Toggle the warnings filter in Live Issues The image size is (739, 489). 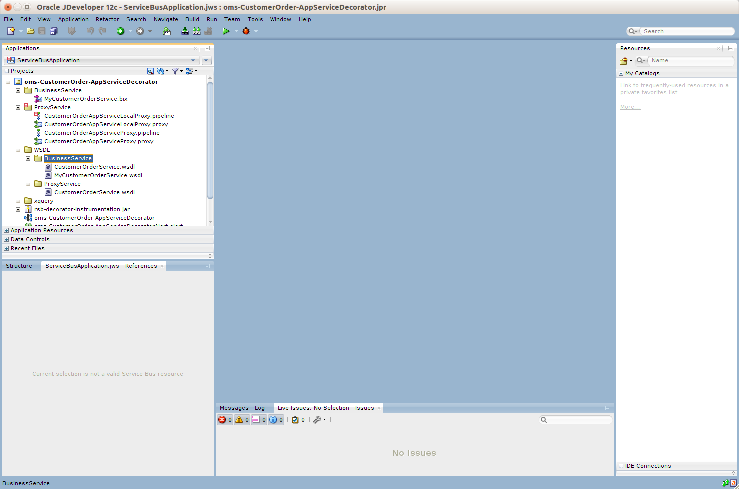239,420
